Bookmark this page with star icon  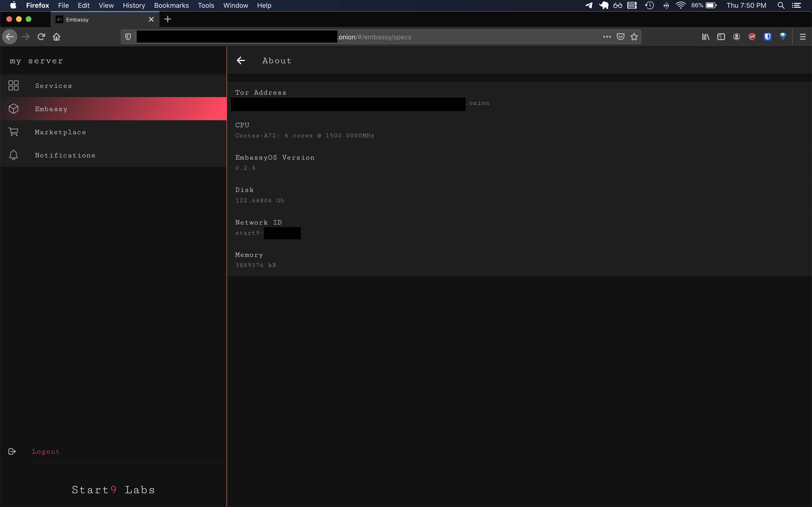pos(634,37)
